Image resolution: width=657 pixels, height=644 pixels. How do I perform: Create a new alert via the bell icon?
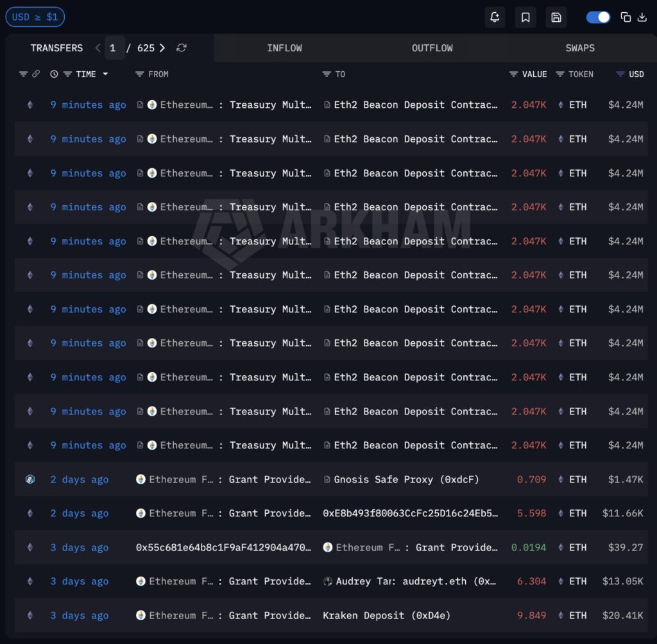[x=495, y=17]
